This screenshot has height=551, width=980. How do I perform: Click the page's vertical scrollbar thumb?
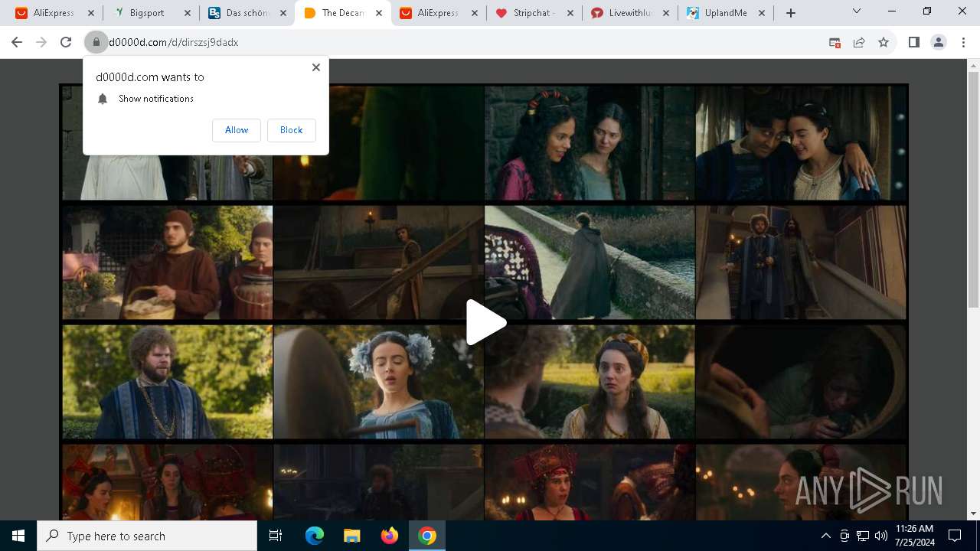coord(973,191)
